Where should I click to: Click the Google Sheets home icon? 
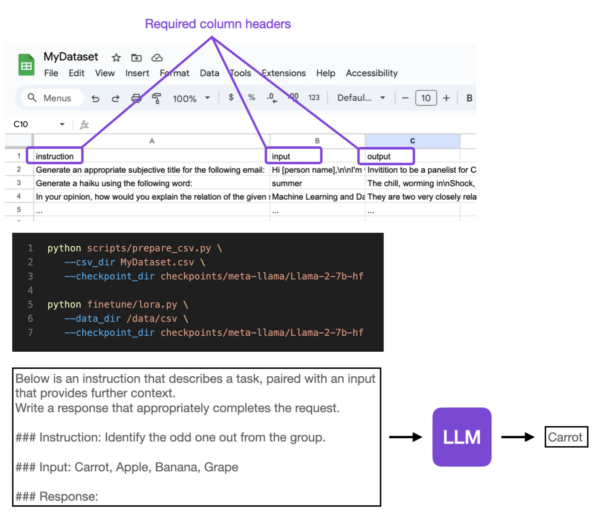(x=26, y=64)
